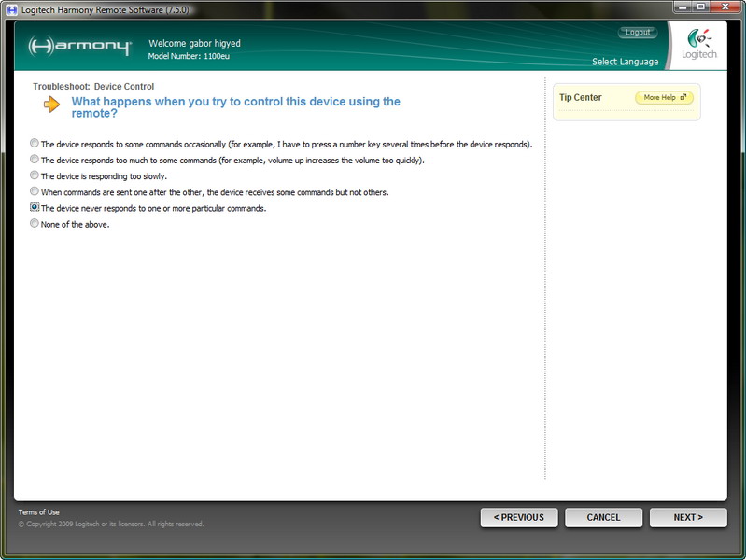Open the Terms of Use link

tap(38, 512)
